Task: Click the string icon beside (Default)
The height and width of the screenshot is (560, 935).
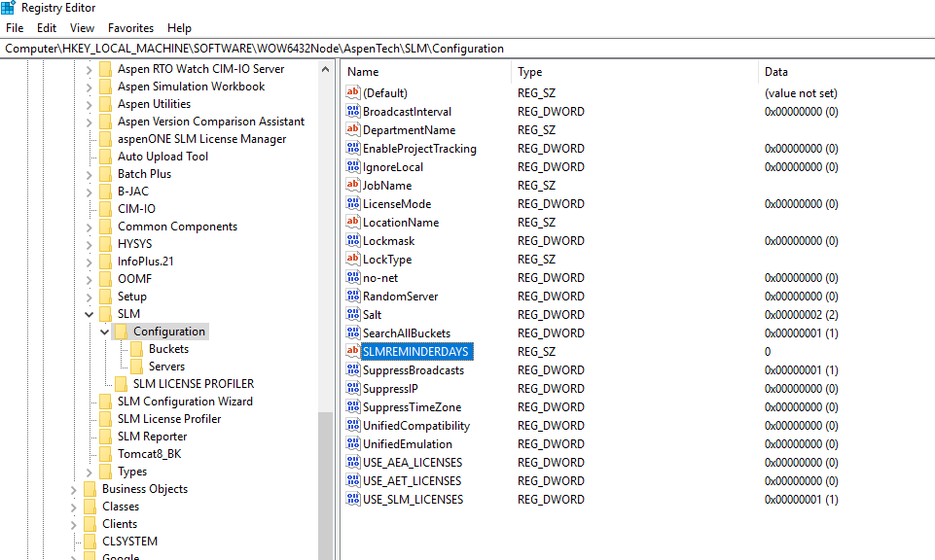Action: point(353,92)
